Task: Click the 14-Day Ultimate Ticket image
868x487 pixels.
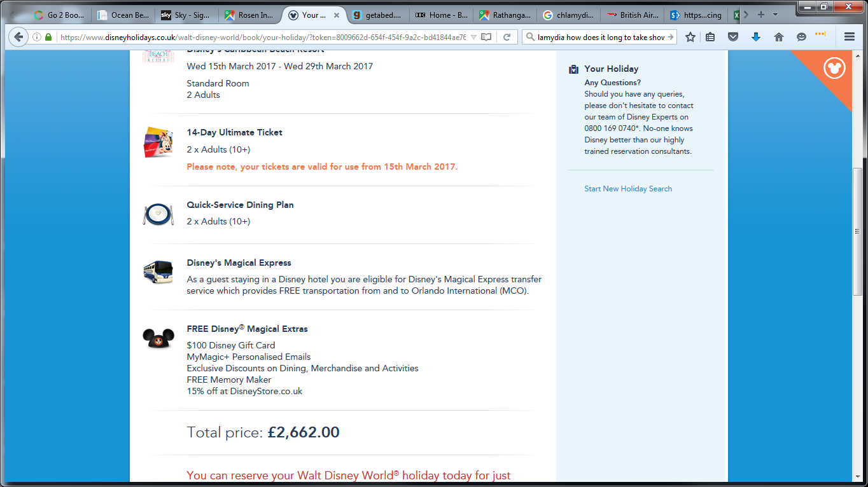Action: point(158,142)
